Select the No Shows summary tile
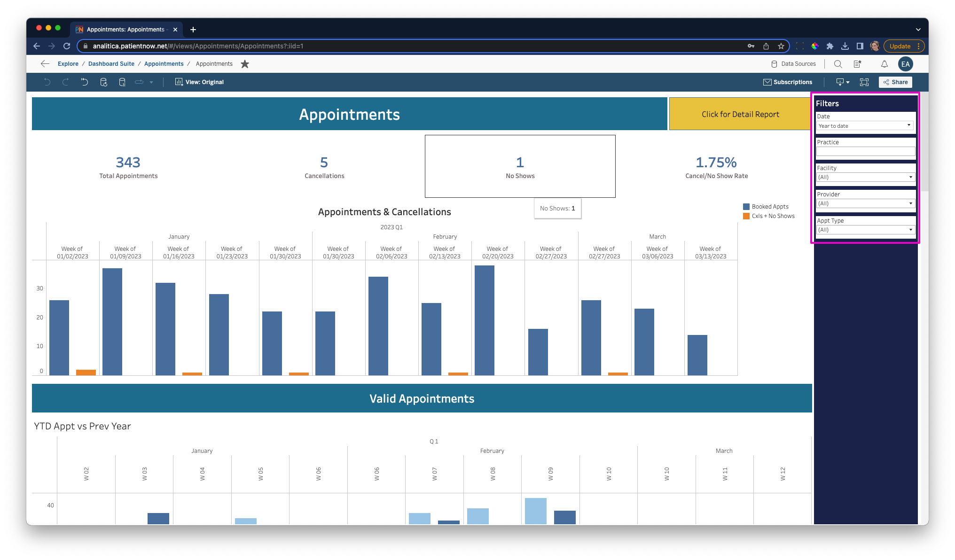 click(x=519, y=166)
